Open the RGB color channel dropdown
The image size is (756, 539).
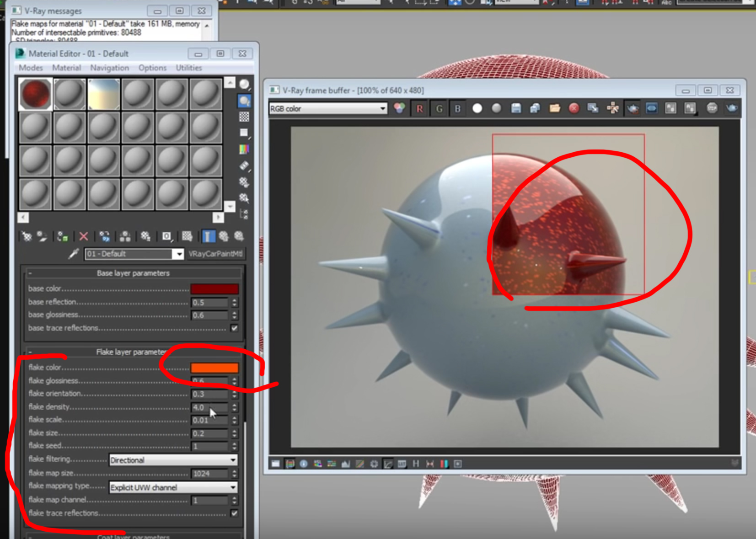(328, 108)
